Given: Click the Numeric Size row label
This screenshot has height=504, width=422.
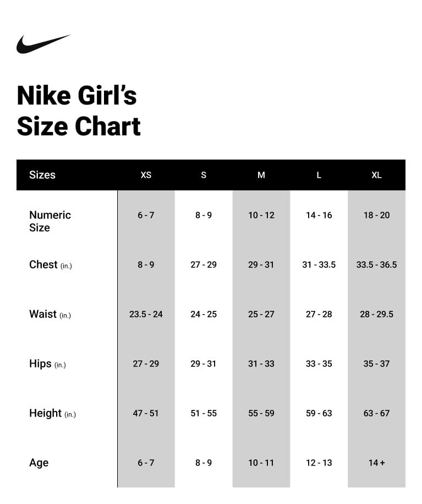Looking at the screenshot, I should [x=50, y=221].
